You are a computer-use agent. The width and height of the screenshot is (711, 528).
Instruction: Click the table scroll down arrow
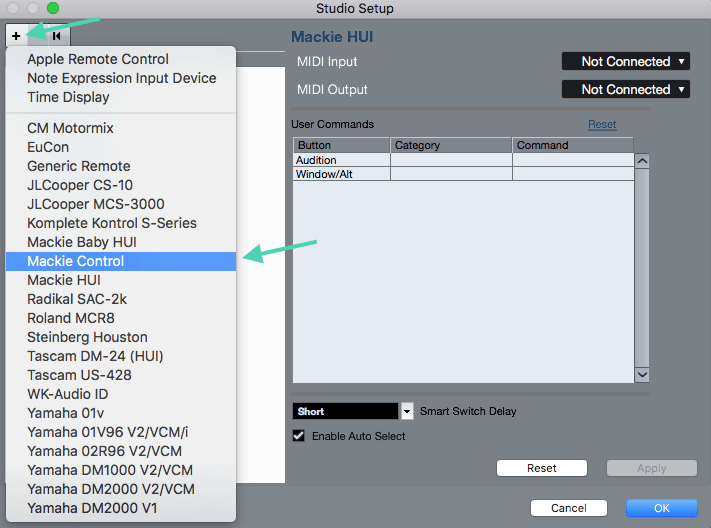pyautogui.click(x=642, y=375)
